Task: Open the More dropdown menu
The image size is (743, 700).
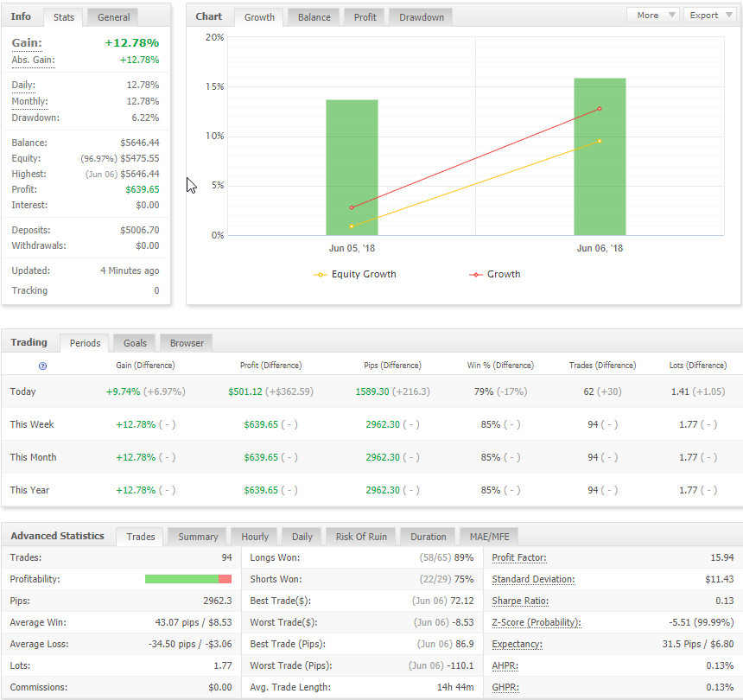Action: tap(653, 16)
